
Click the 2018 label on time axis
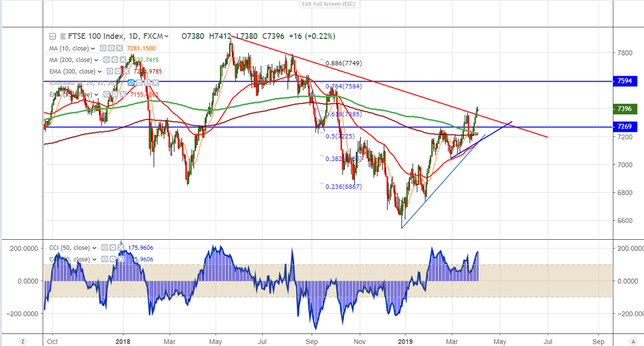click(x=123, y=342)
